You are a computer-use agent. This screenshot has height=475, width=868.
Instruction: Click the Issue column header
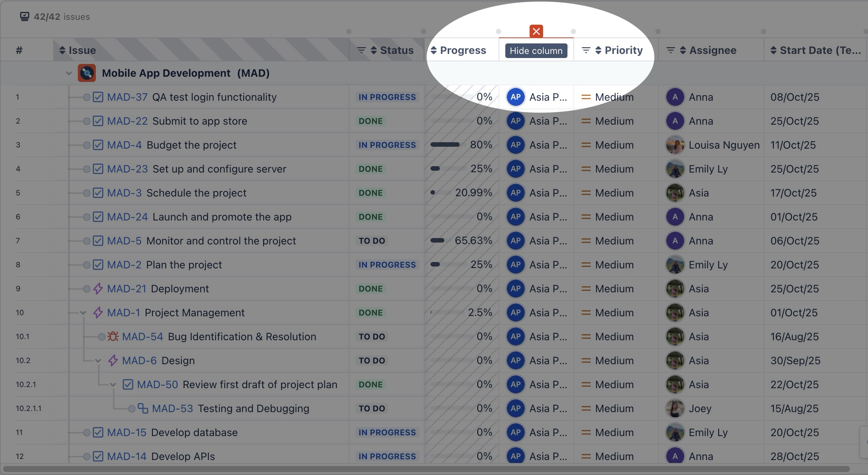[x=82, y=50]
